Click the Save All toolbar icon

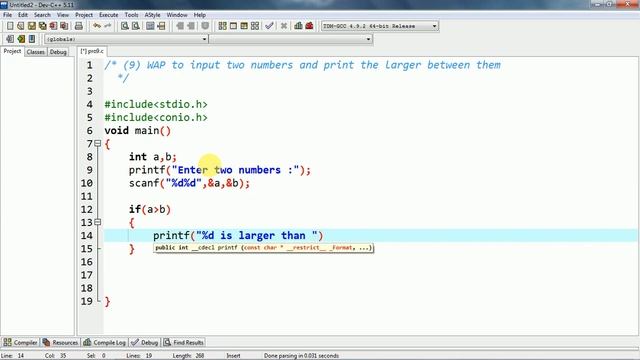click(42, 26)
